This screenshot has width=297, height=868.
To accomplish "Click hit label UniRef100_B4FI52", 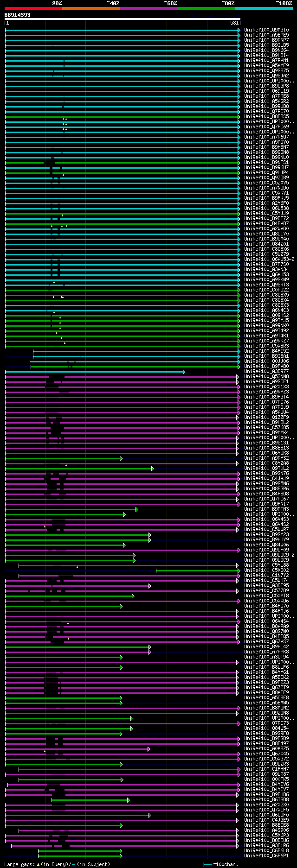I will coord(266,351).
